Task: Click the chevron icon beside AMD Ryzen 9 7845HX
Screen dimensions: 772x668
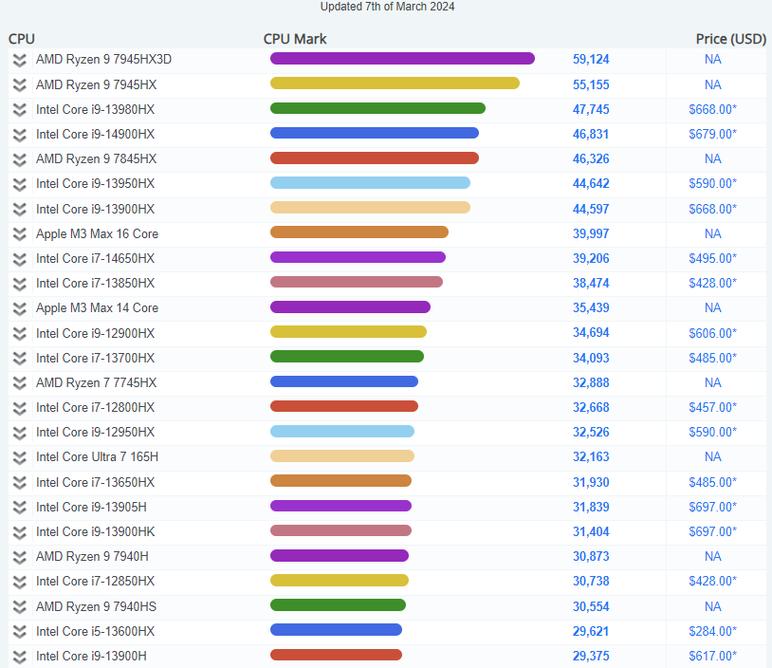Action: pos(19,159)
